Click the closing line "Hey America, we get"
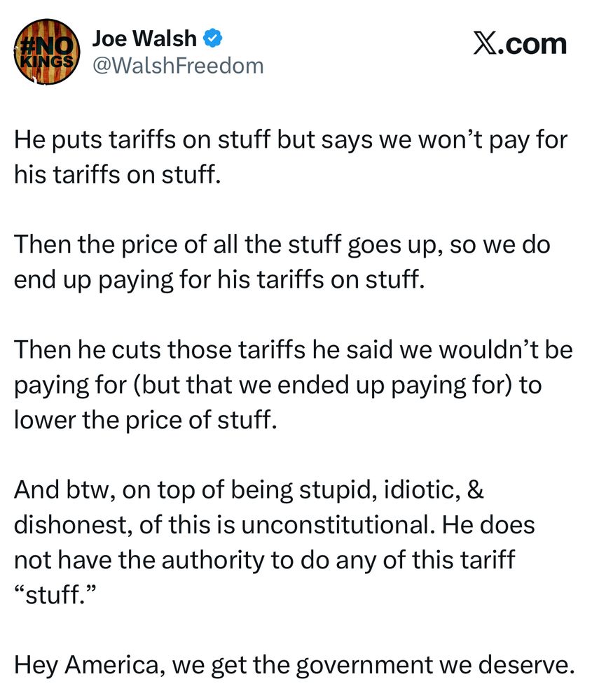This screenshot has height=700, width=592. [294, 665]
